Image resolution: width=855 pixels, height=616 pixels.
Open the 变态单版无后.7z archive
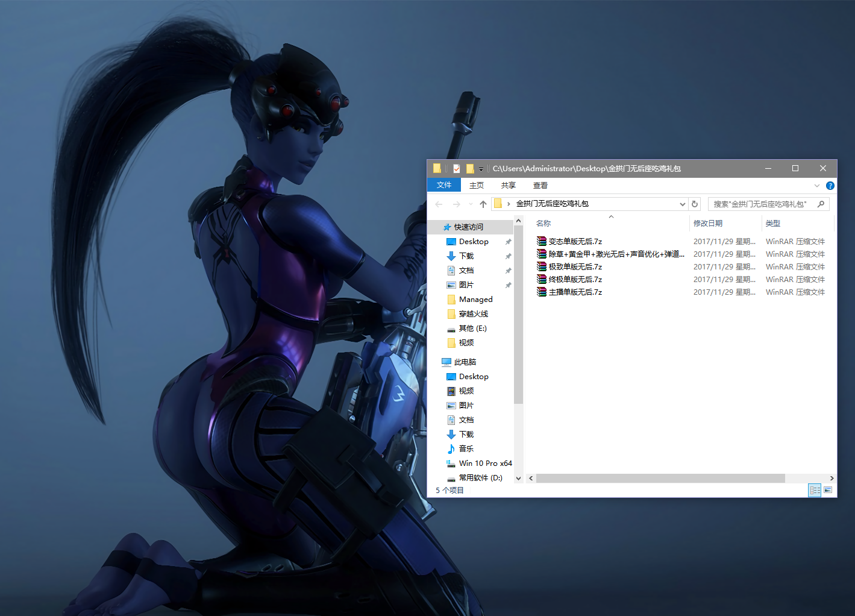[575, 242]
